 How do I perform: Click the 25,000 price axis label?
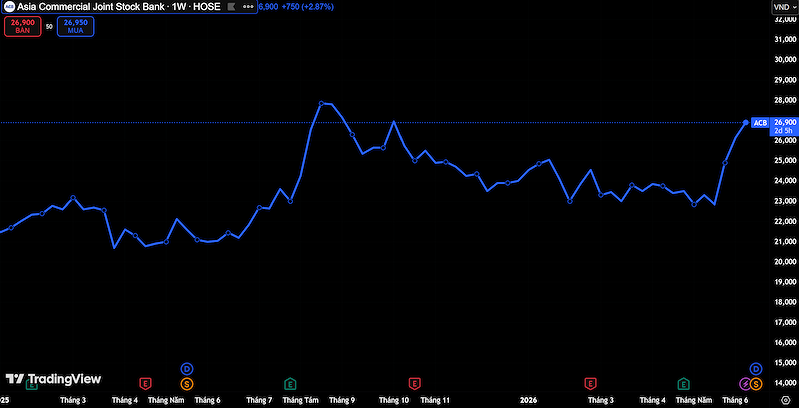(x=785, y=160)
